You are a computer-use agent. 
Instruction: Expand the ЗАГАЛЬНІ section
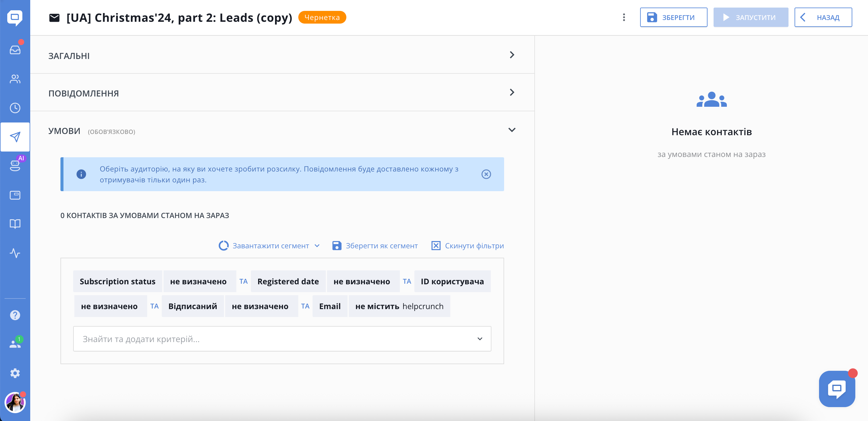coord(282,55)
